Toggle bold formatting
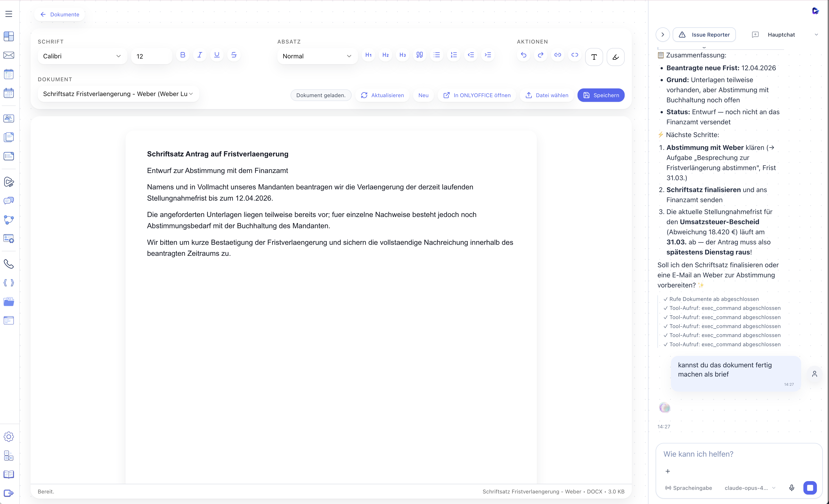Image resolution: width=829 pixels, height=504 pixels. (183, 55)
